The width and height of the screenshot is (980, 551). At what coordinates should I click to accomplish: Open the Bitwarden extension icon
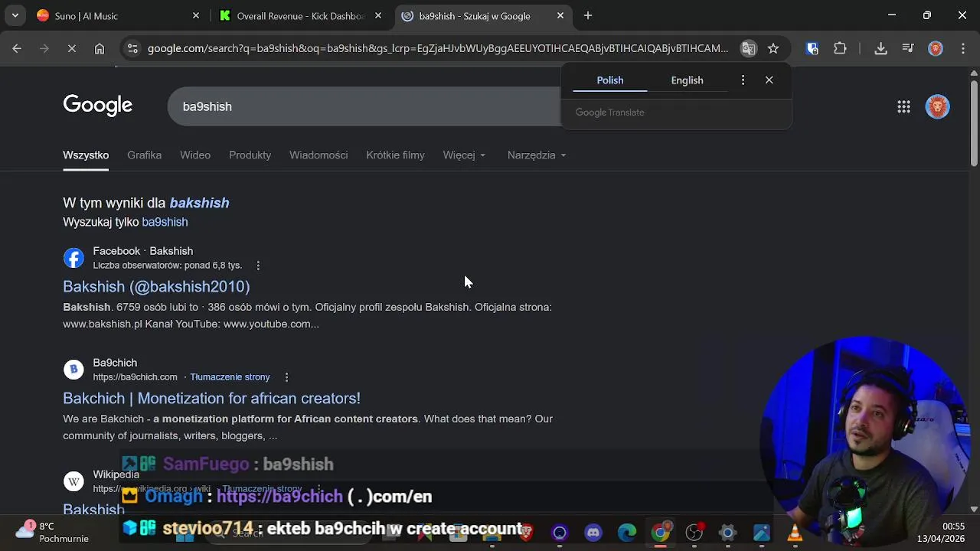coord(812,48)
